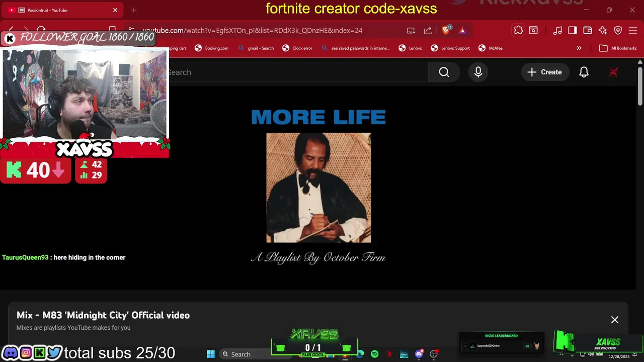Open Microsoft Edge from the taskbar
This screenshot has height=362, width=644.
[x=360, y=354]
